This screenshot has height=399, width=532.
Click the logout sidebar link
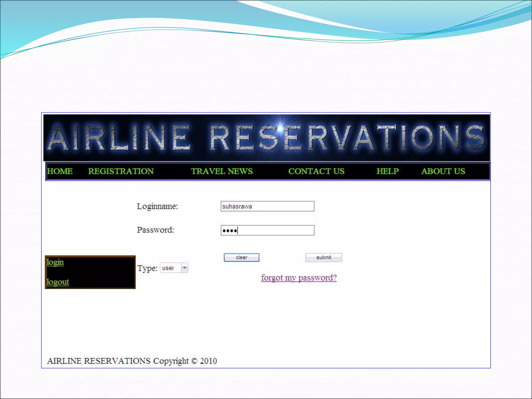point(58,282)
